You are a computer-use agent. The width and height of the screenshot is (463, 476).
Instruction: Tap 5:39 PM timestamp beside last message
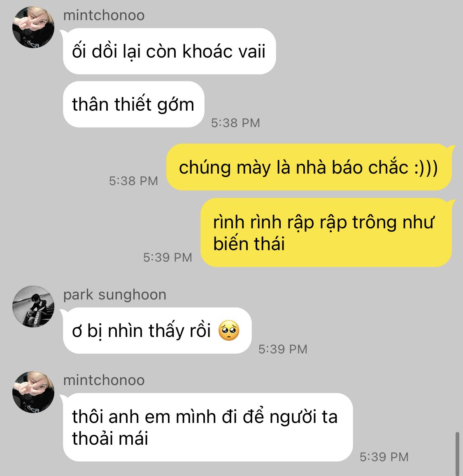tap(384, 457)
